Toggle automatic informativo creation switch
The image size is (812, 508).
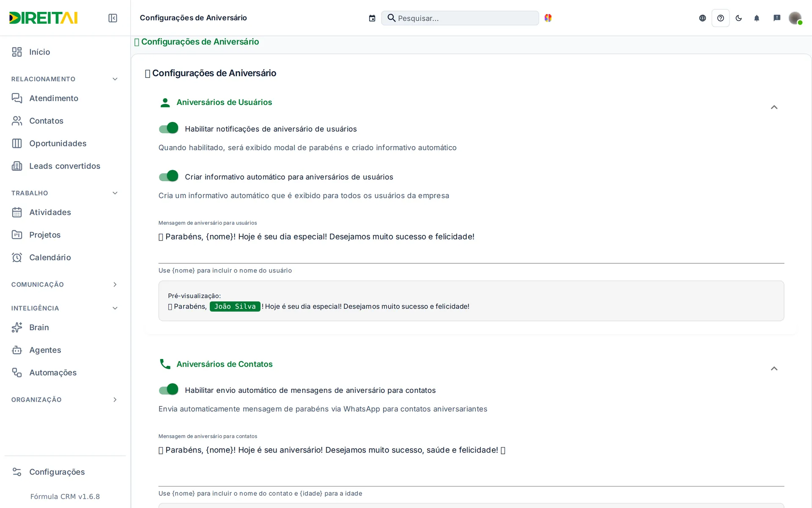[x=168, y=176]
